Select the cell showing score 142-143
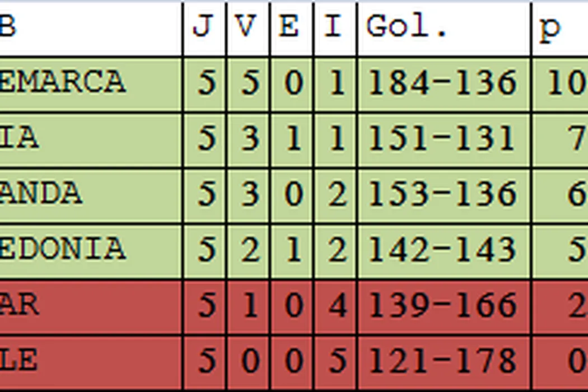The width and height of the screenshot is (588, 392). [x=443, y=250]
